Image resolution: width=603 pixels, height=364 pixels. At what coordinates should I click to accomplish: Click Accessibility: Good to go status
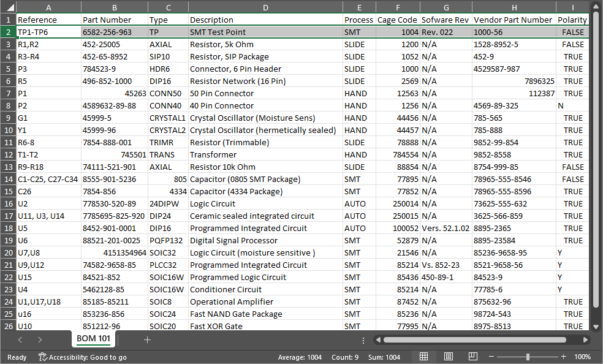82,357
